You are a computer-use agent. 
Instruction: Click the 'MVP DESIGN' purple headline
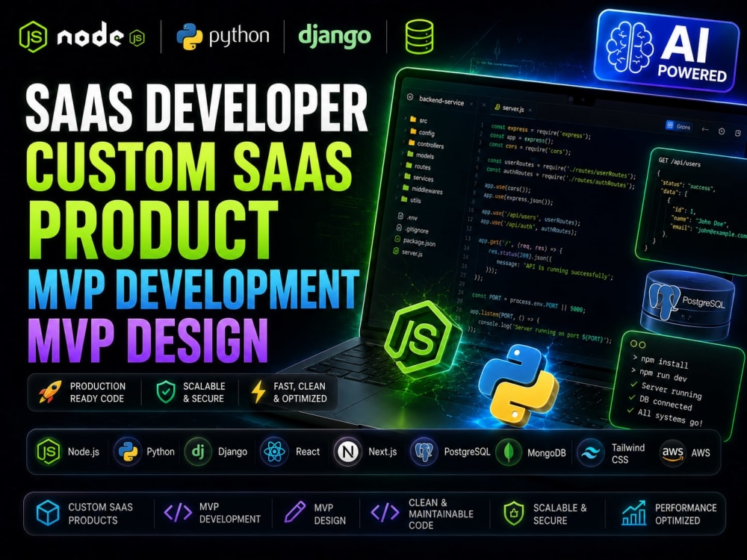(x=148, y=340)
